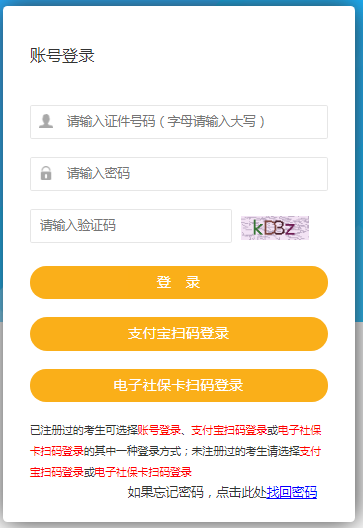363x528 pixels.
Task: Click the user silhouette icon in ID field
Action: click(46, 121)
